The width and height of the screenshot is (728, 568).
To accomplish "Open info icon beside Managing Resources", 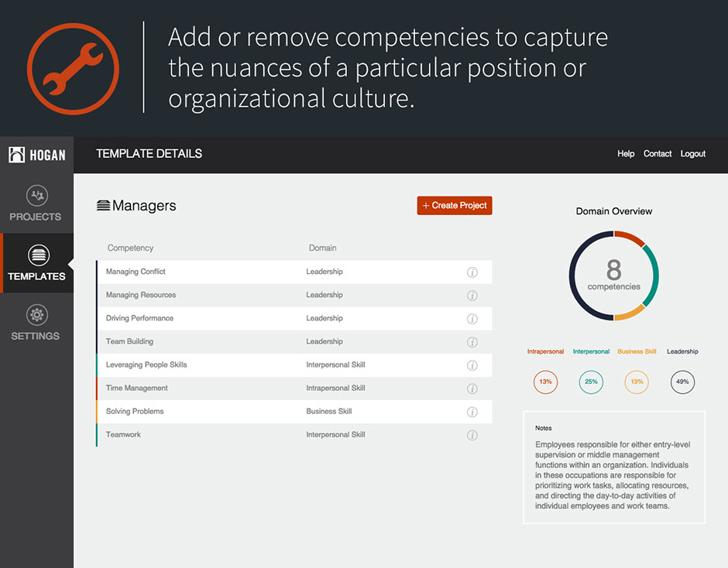I will [472, 296].
